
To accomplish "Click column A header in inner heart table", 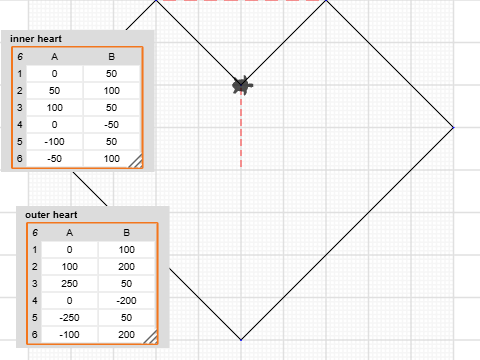I will tap(55, 57).
